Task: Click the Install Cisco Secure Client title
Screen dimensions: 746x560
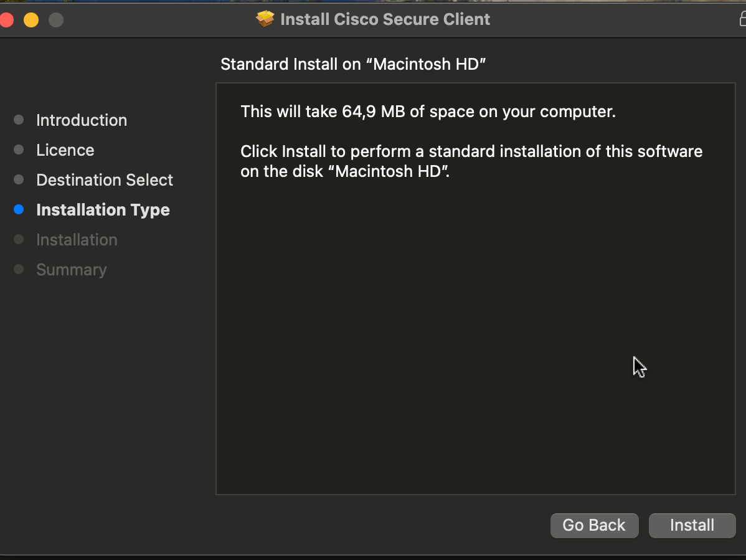Action: tap(385, 19)
